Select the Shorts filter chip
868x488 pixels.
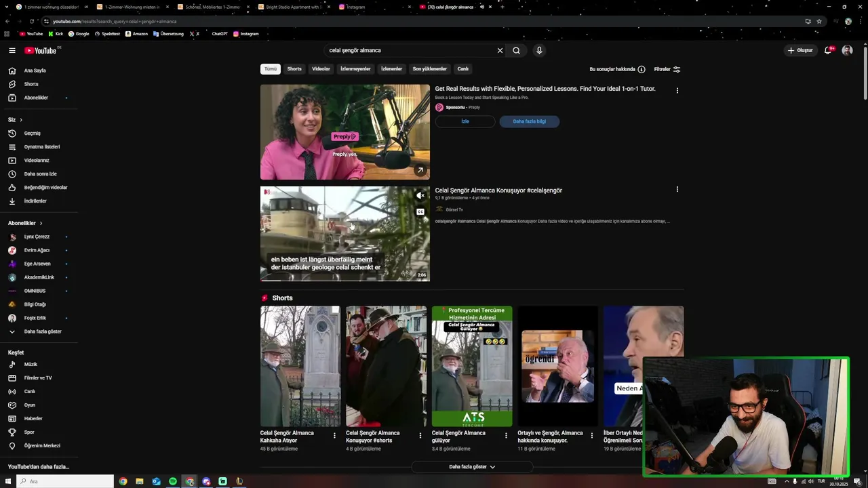(x=294, y=68)
